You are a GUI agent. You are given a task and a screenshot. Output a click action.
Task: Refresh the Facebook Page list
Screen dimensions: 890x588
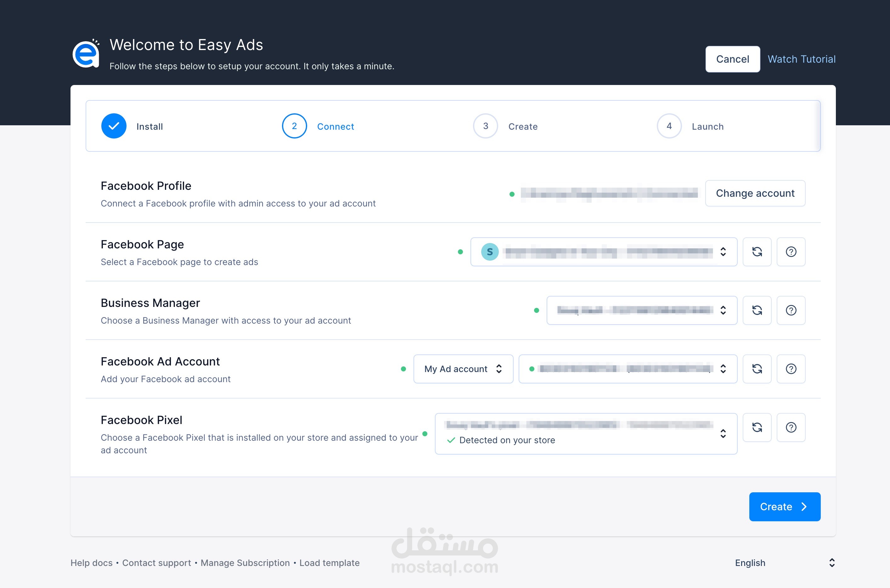pos(757,252)
